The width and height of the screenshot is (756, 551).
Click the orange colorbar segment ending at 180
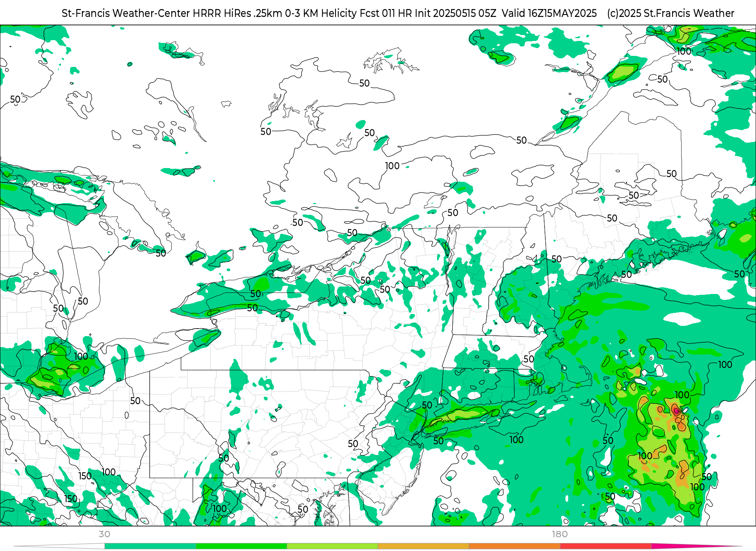click(x=514, y=546)
